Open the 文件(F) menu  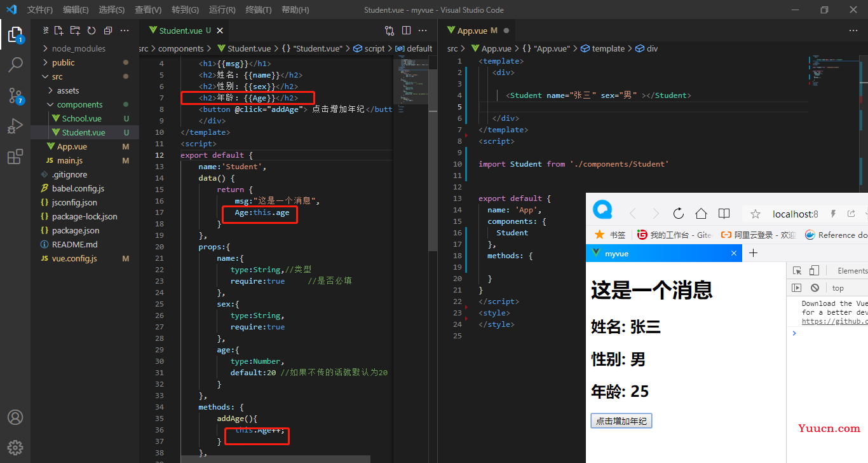click(40, 10)
